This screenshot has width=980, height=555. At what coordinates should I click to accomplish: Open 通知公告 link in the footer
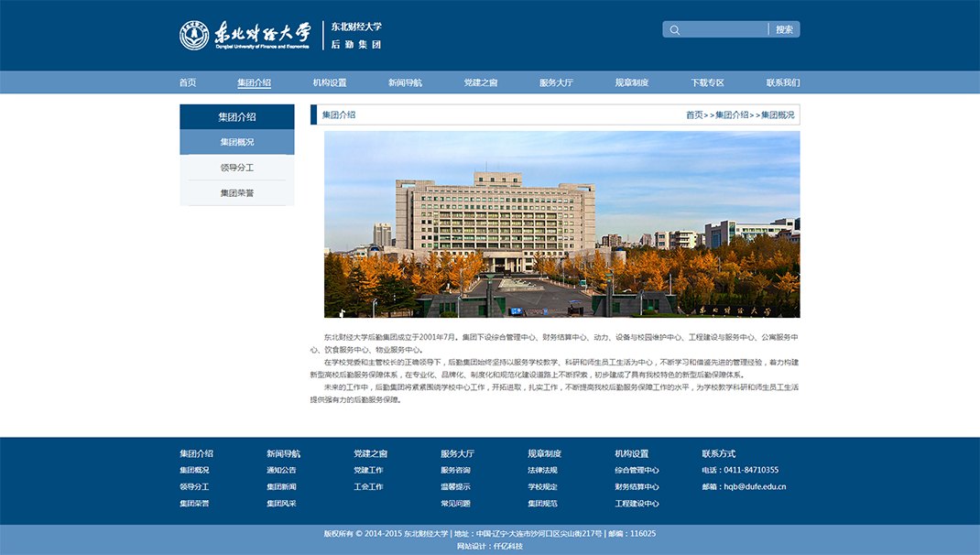281,470
